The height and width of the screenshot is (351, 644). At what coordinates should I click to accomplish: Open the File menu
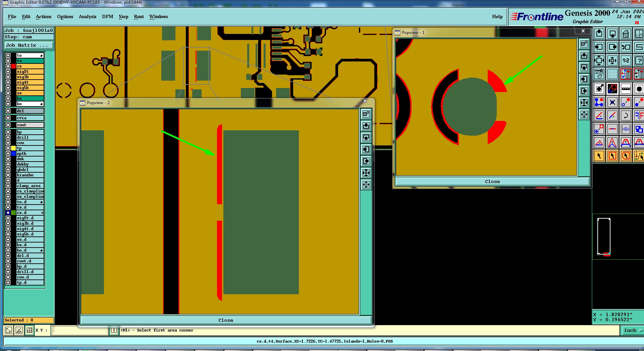point(12,16)
